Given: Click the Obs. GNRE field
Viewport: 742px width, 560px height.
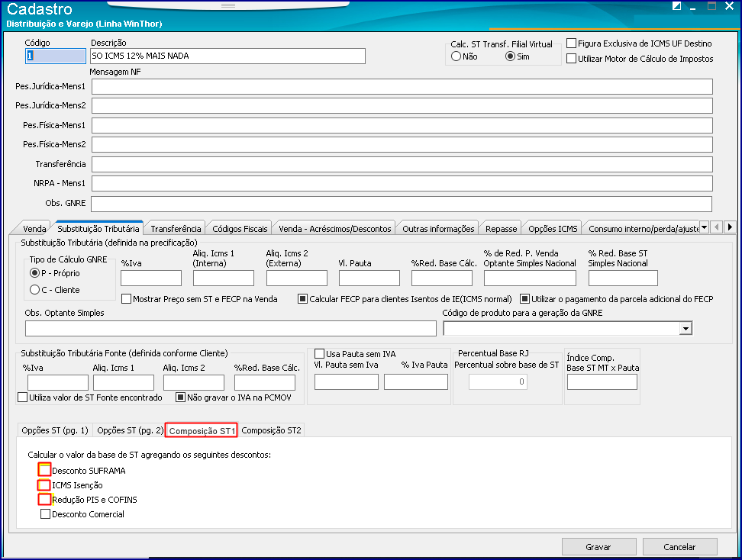Looking at the screenshot, I should tap(402, 204).
